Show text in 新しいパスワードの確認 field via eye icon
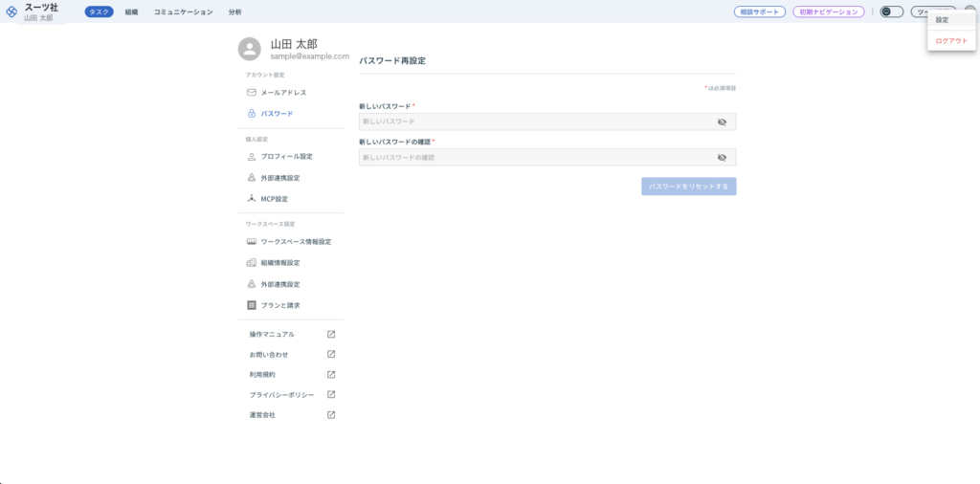This screenshot has height=484, width=980. tap(722, 158)
